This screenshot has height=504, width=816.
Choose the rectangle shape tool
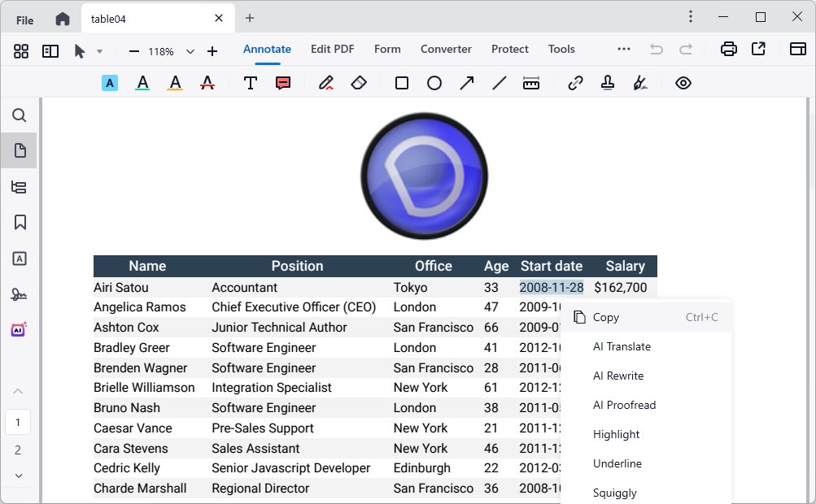coord(401,83)
